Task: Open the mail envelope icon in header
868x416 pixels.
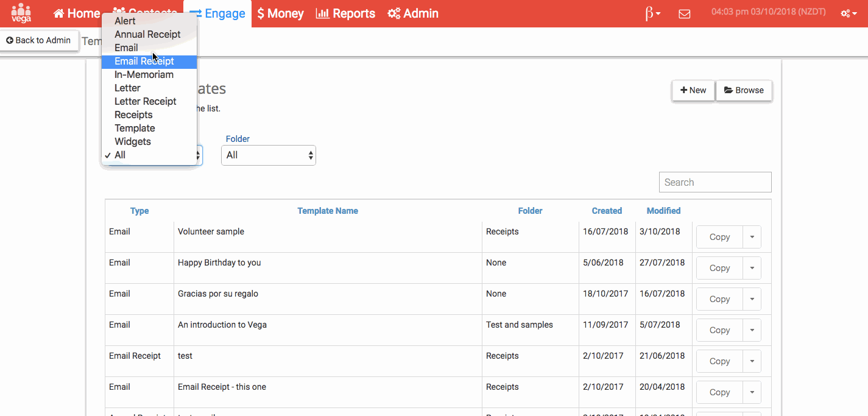Action: pos(685,13)
